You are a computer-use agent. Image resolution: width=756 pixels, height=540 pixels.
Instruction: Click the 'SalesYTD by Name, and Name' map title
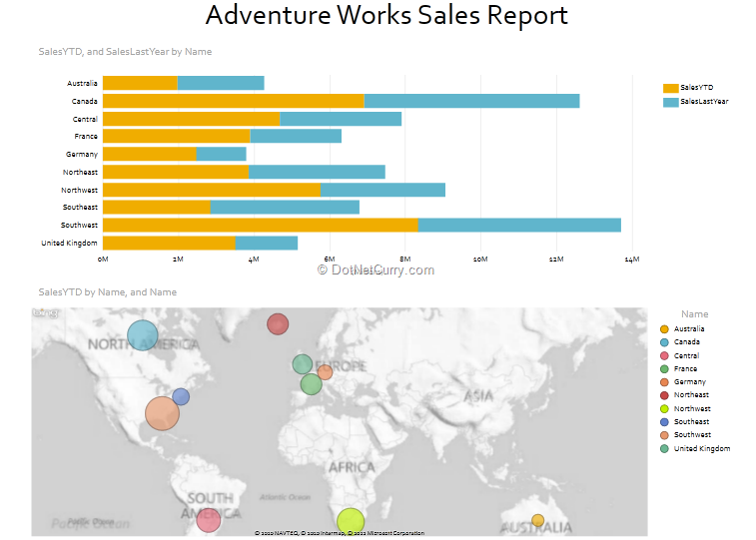click(x=108, y=291)
